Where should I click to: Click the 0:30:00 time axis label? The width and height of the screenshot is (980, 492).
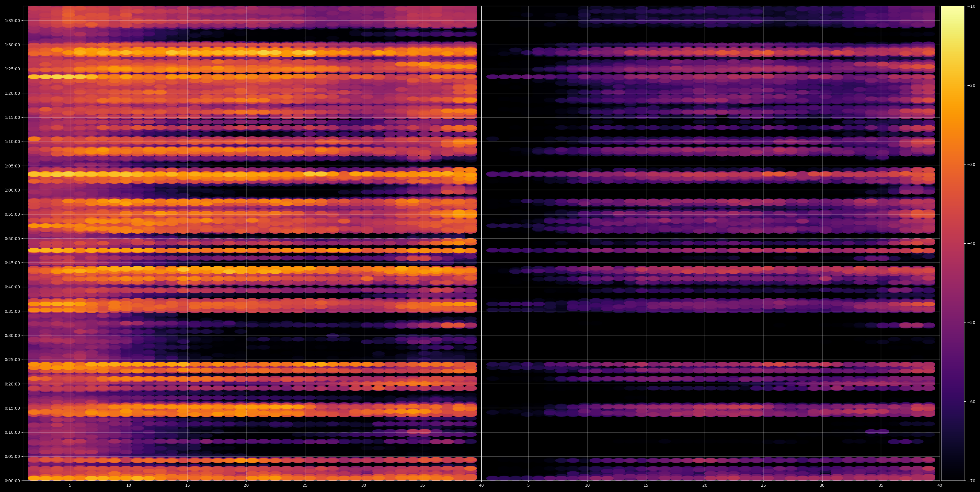click(x=12, y=335)
